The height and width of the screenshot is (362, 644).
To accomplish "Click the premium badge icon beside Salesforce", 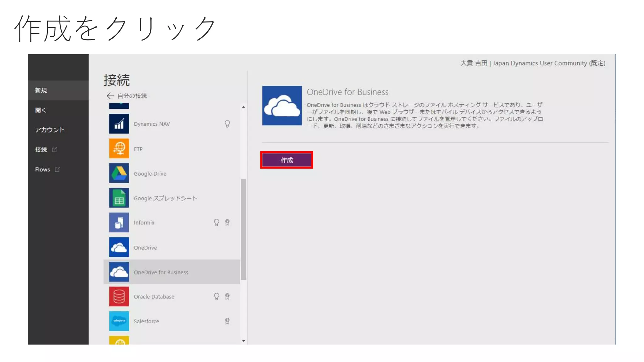I will point(227,321).
